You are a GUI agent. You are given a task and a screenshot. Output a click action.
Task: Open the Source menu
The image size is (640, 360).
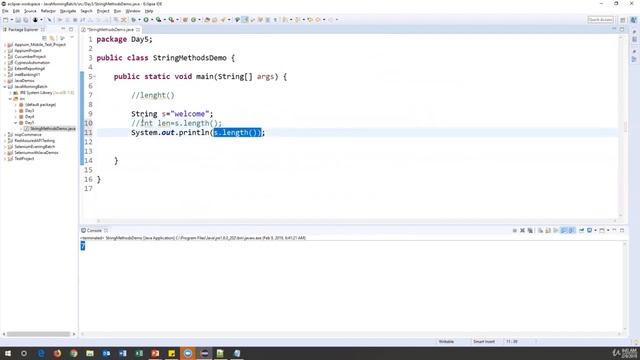tap(30, 11)
